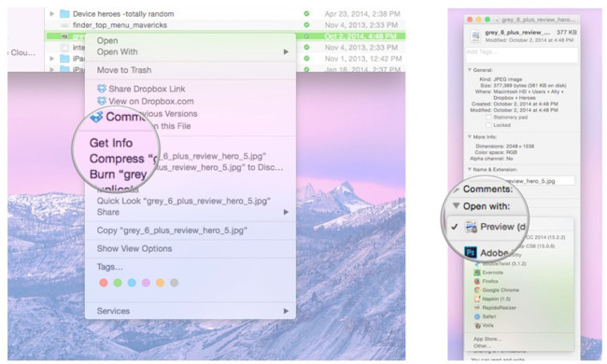This screenshot has height=364, width=607.
Task: Click the 377 KB file size in Info header
Action: pyautogui.click(x=566, y=33)
